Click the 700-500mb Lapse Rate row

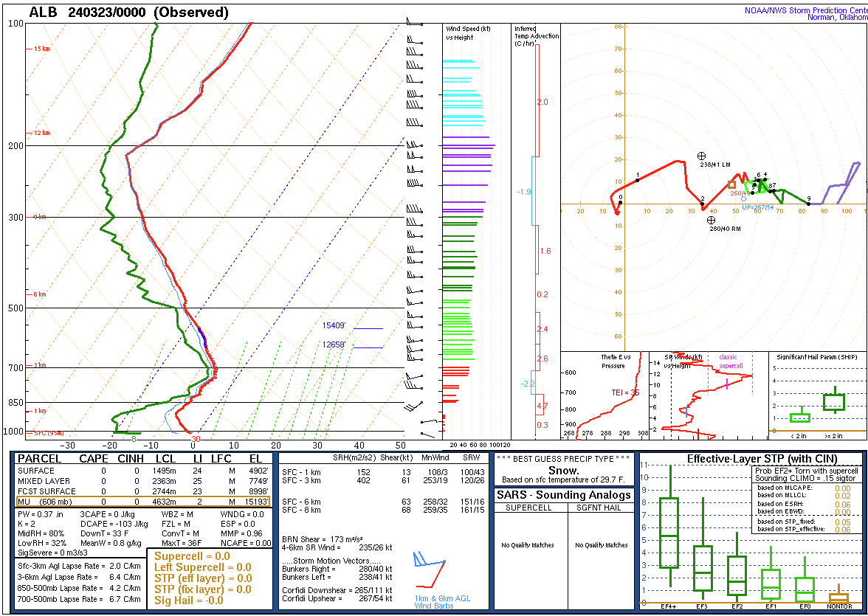pyautogui.click(x=79, y=599)
